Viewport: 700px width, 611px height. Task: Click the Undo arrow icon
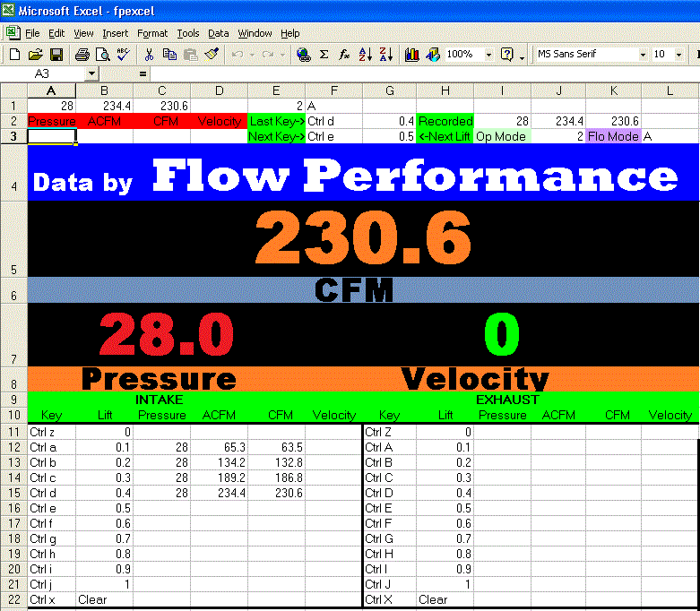238,55
